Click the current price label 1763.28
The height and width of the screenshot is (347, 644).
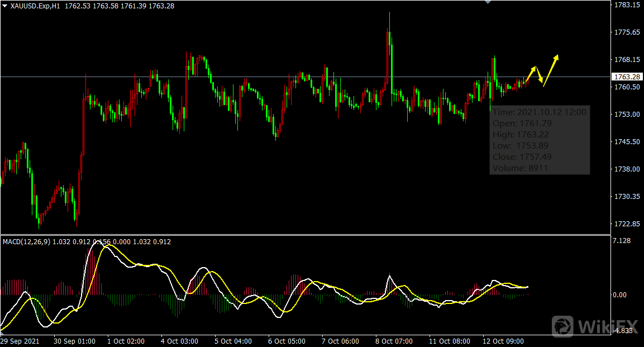[626, 77]
